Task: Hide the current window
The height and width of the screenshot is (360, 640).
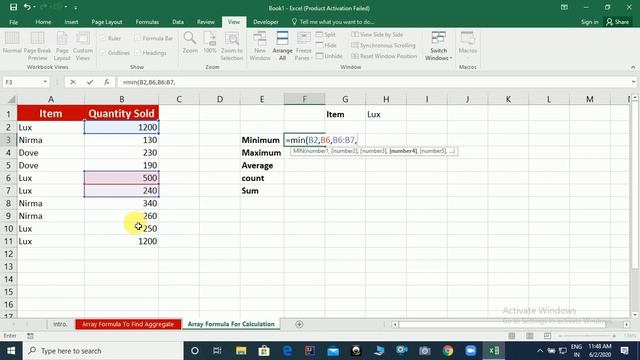Action: 326,45
